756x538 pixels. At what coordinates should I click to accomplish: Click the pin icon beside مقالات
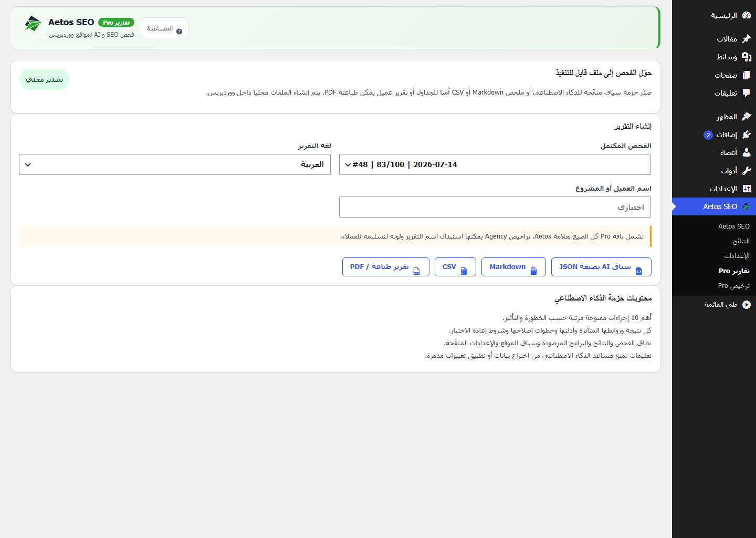(747, 39)
